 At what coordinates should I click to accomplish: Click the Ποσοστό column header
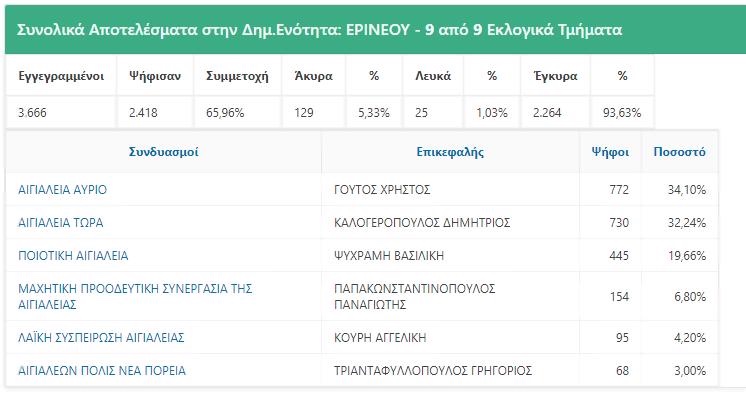click(x=679, y=152)
